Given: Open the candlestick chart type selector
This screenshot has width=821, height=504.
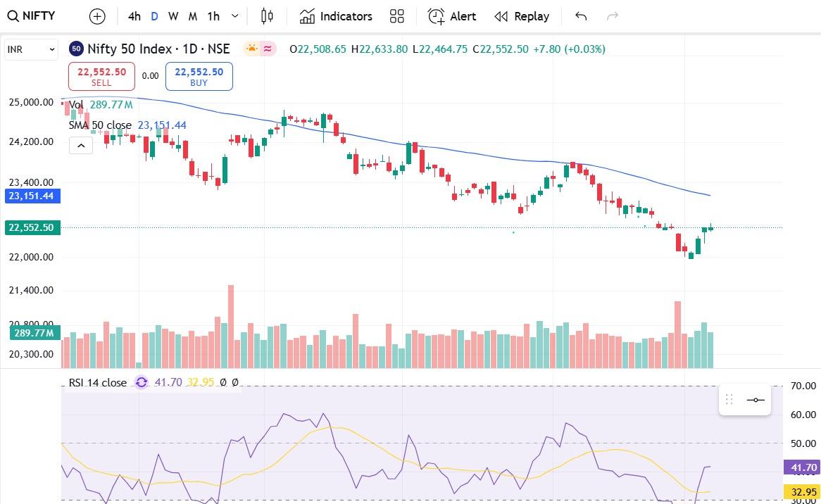Looking at the screenshot, I should pyautogui.click(x=267, y=16).
